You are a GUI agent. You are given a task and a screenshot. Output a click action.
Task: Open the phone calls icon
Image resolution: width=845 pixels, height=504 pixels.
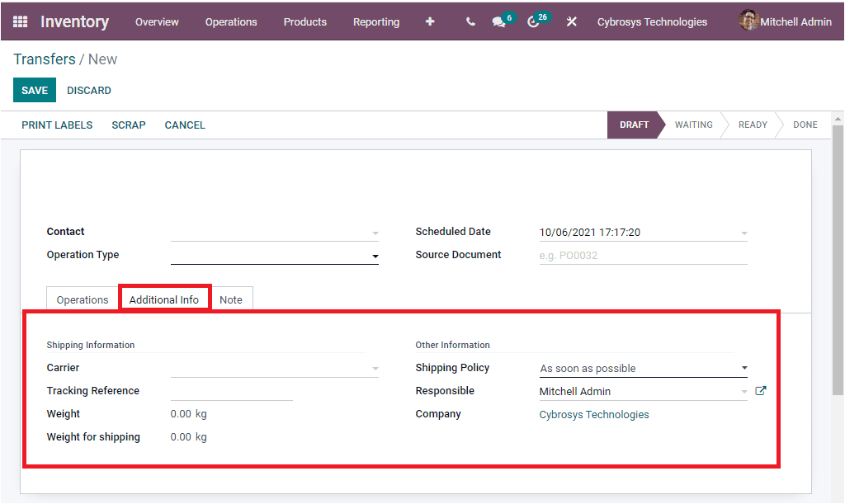pos(470,21)
